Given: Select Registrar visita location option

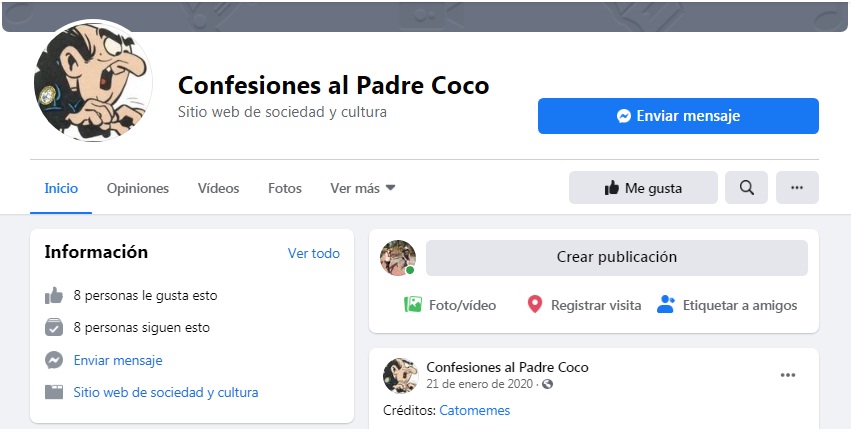Looking at the screenshot, I should pyautogui.click(x=584, y=305).
